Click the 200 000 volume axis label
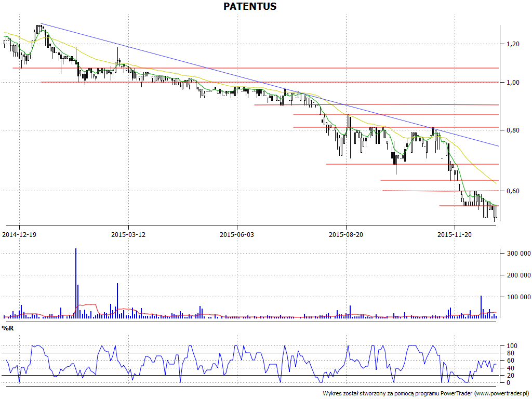This screenshot has width=532, height=399. (518, 275)
